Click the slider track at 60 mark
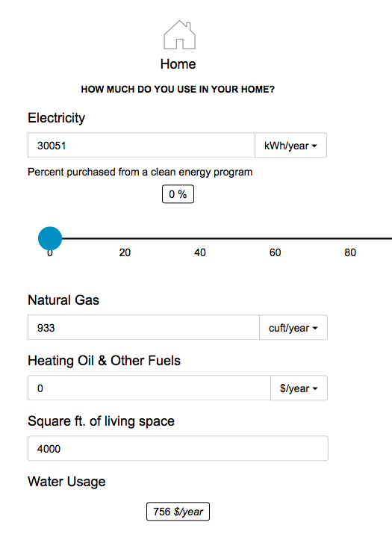The width and height of the screenshot is (392, 537). click(275, 238)
